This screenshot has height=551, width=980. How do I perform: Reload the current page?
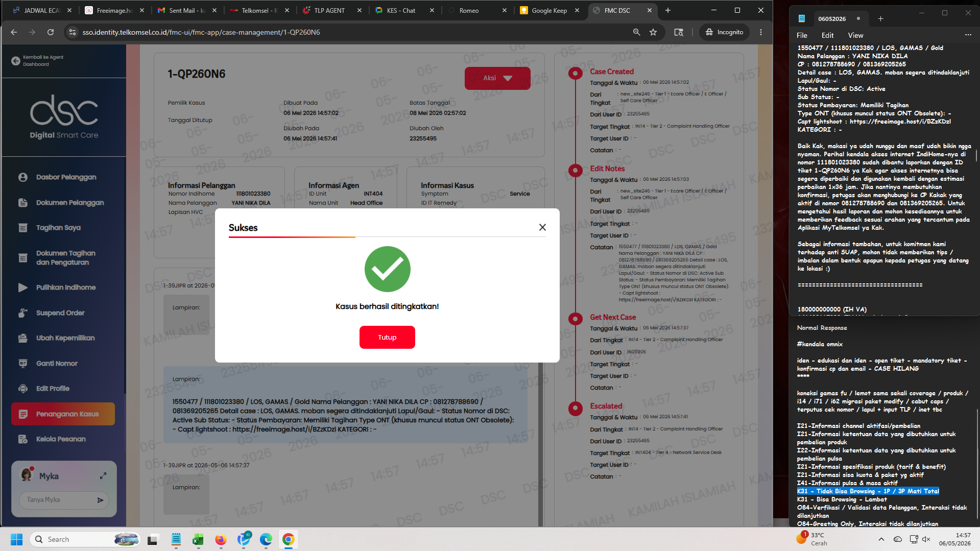click(51, 32)
